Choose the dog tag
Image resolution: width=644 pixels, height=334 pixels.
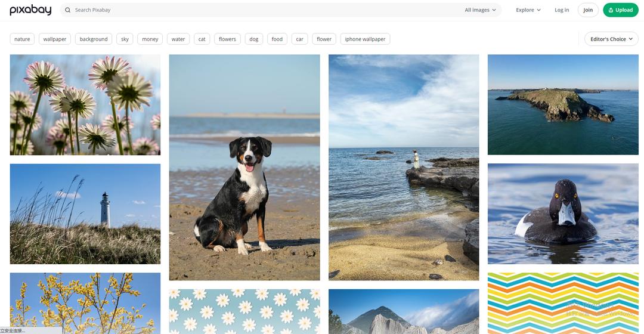click(254, 39)
